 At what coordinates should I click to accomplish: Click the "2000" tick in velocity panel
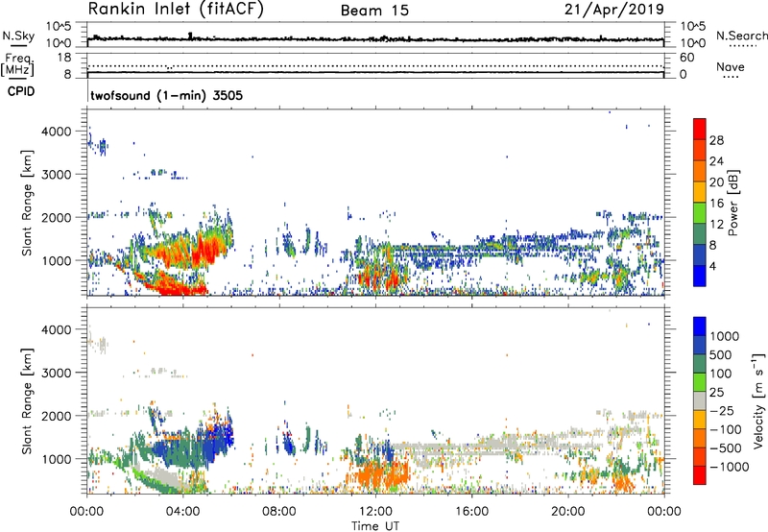click(58, 416)
